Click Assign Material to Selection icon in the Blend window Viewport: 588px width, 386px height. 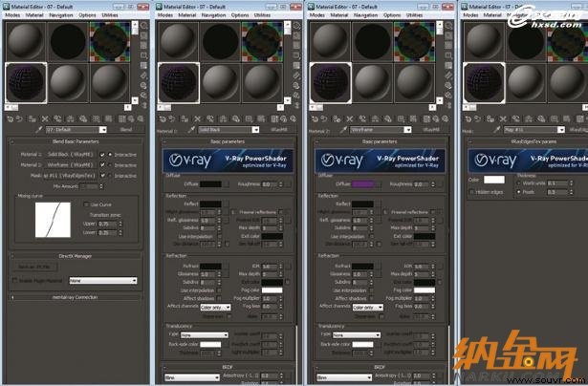pyautogui.click(x=33, y=118)
